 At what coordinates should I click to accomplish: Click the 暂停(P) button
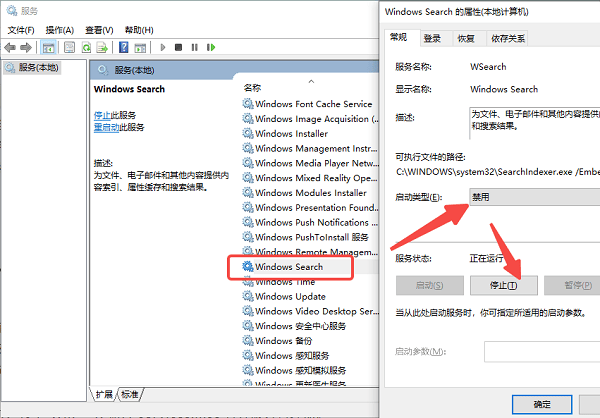point(572,285)
